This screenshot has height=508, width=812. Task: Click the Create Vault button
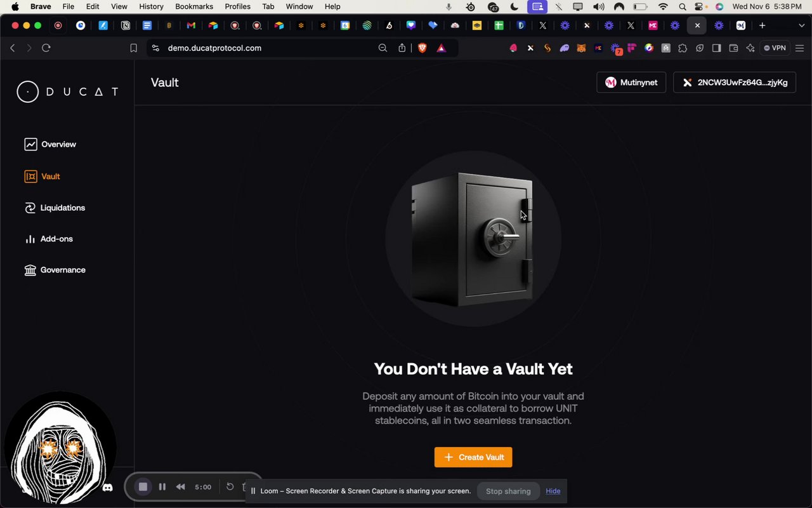(x=473, y=457)
